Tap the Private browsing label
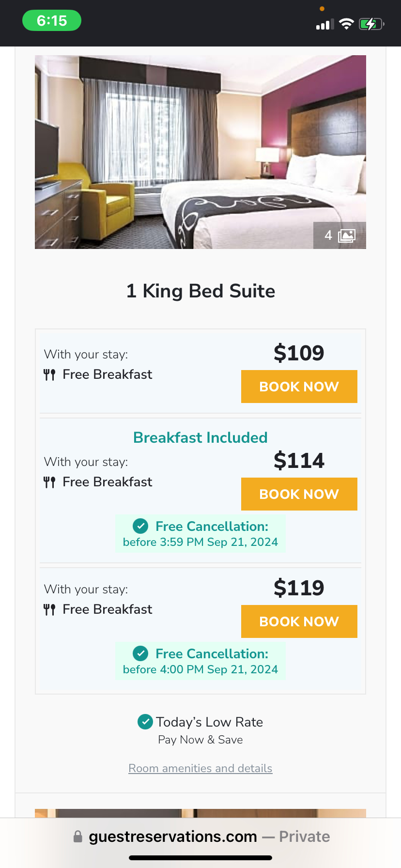The width and height of the screenshot is (401, 868). tap(305, 837)
